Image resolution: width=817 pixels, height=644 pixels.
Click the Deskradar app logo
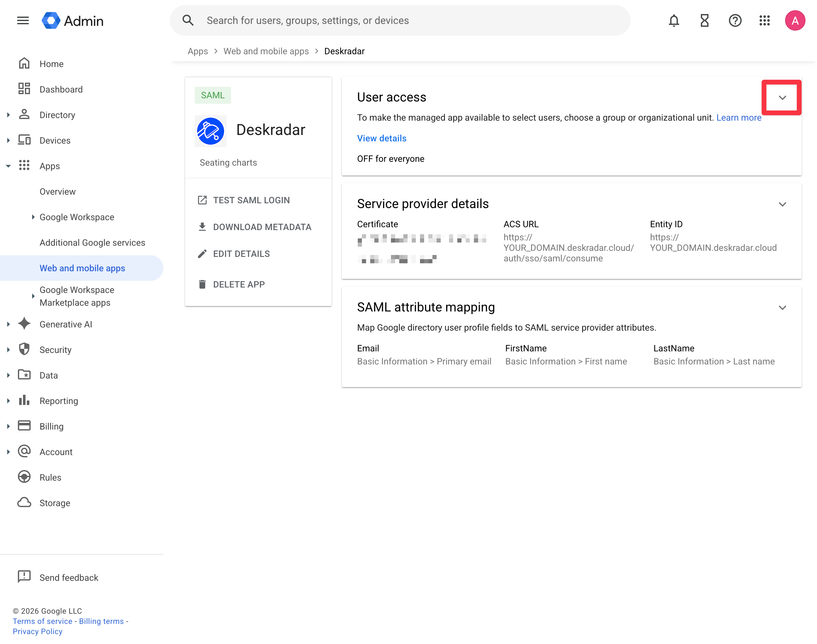pos(211,131)
